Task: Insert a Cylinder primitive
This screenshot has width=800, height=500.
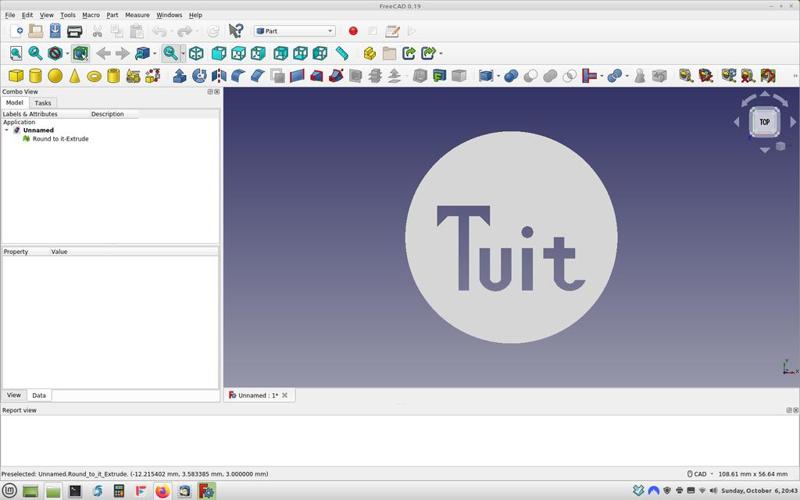Action: tap(35, 76)
